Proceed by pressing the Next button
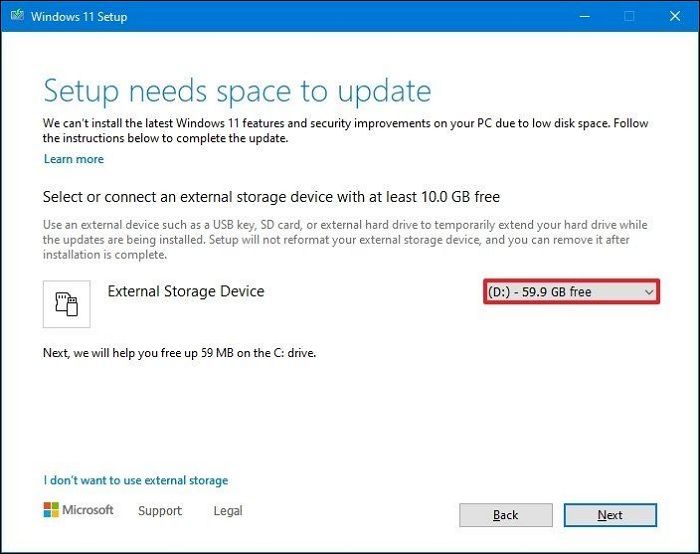700x554 pixels. point(610,515)
